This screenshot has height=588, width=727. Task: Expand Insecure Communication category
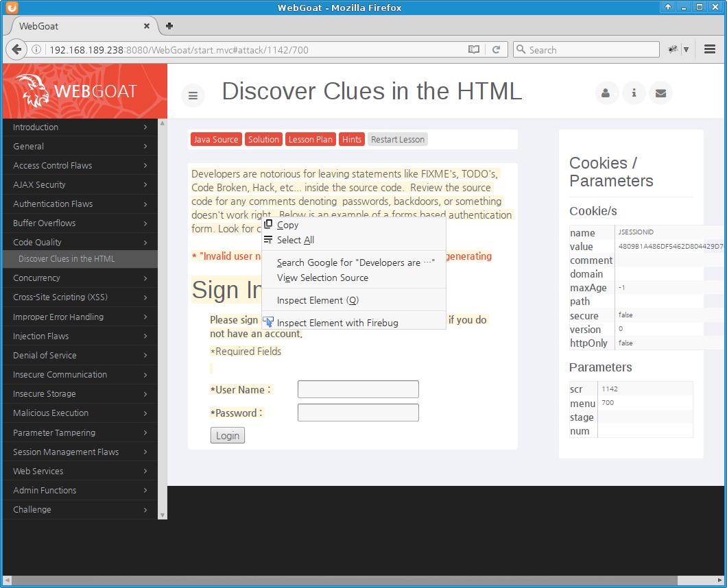click(80, 374)
